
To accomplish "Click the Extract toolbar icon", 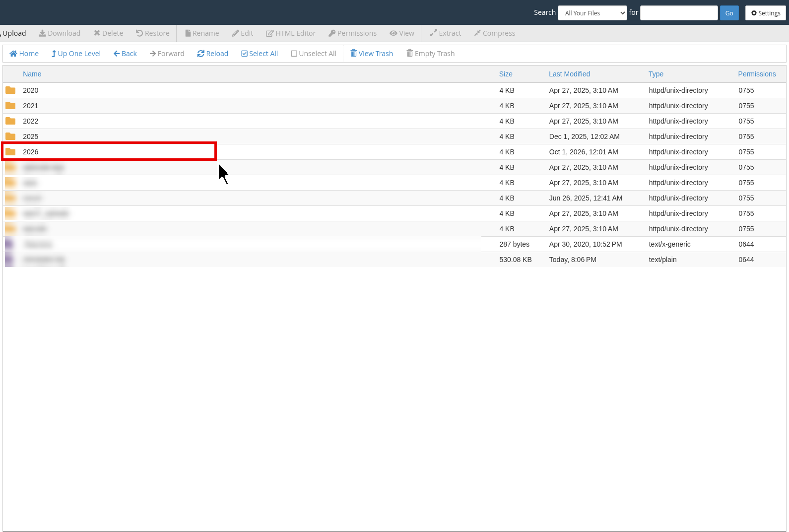I will point(445,33).
